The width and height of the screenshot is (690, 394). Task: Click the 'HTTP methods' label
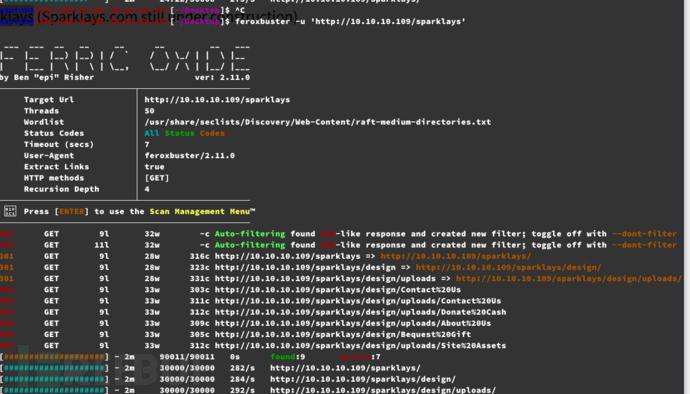click(54, 178)
